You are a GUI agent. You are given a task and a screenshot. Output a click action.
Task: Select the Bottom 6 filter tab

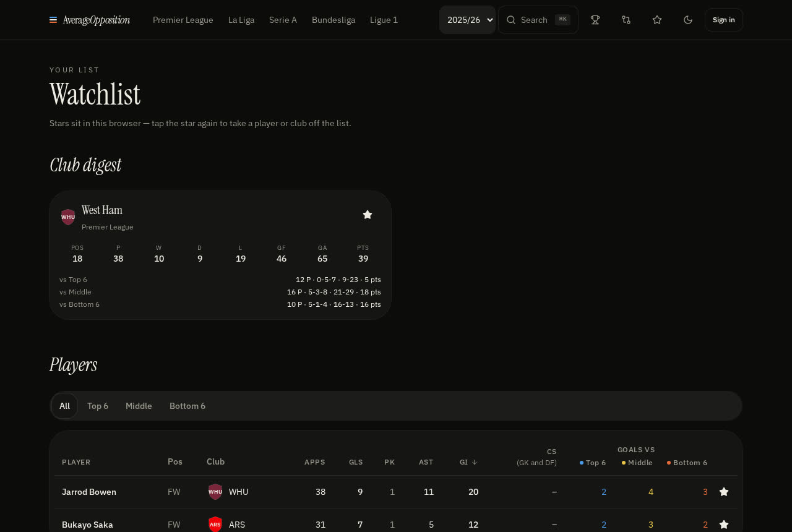[x=187, y=406]
